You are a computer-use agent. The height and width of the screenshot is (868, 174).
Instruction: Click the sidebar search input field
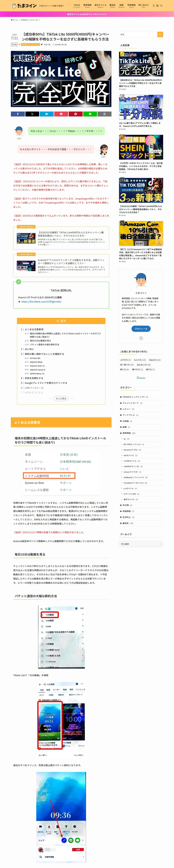(138, 34)
